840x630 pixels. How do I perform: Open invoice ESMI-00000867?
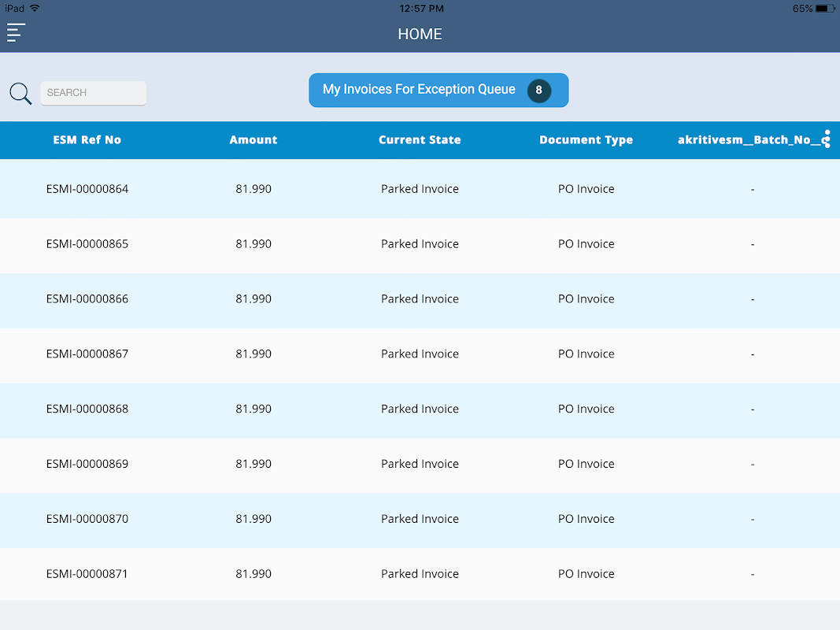[87, 354]
